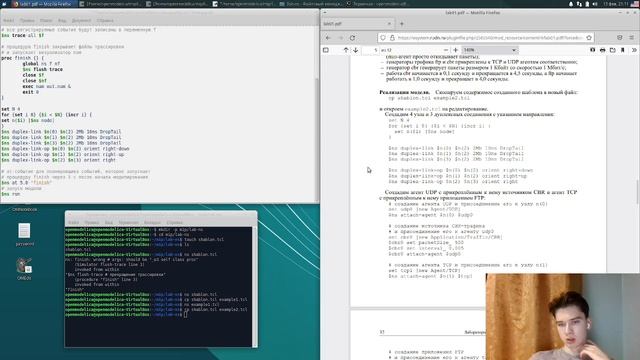Open Справка menu in text editor
Viewport: 640px width, 360px height.
click(x=105, y=20)
